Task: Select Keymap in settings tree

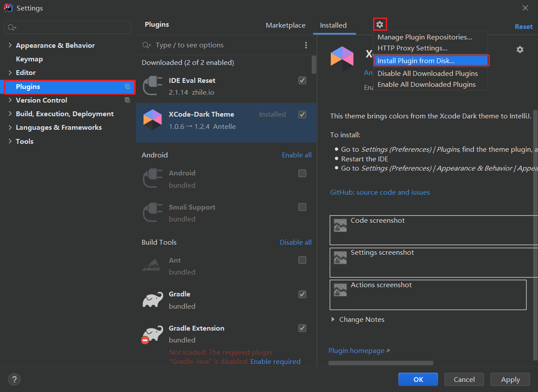Action: 29,59
